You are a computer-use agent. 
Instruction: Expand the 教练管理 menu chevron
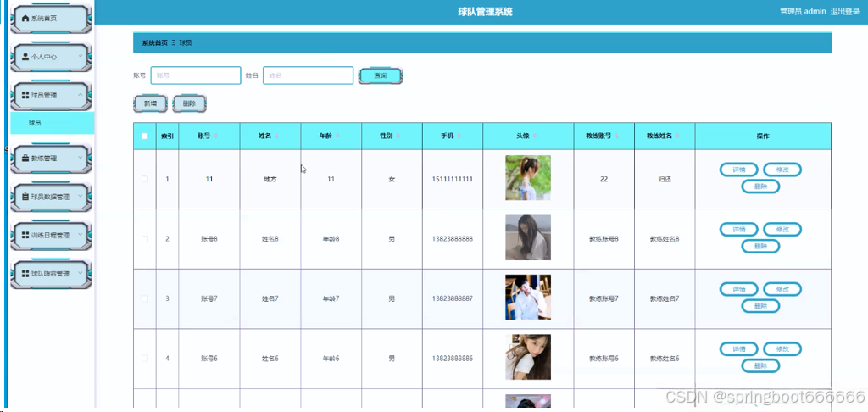click(x=81, y=158)
